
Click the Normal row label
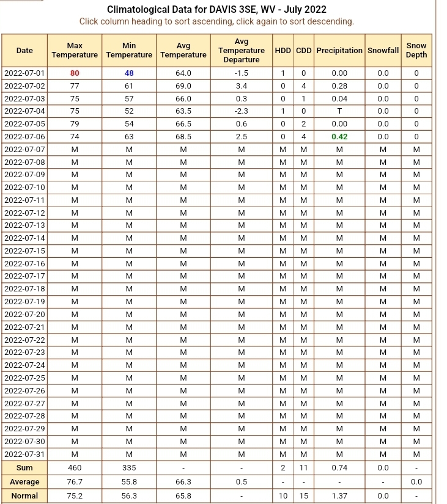coord(24,495)
